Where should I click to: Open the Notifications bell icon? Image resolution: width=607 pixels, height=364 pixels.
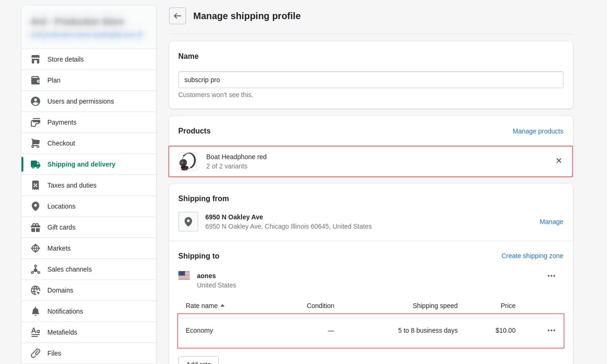tap(36, 311)
